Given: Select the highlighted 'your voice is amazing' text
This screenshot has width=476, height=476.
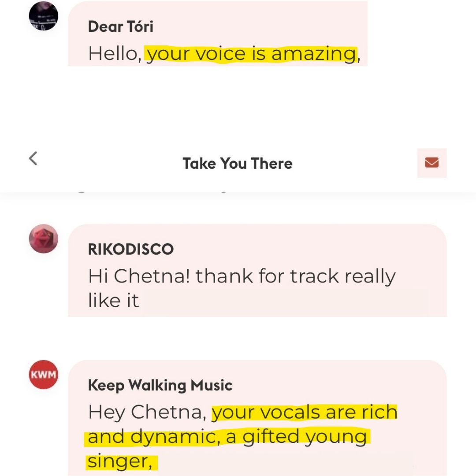Looking at the screenshot, I should pos(251,54).
